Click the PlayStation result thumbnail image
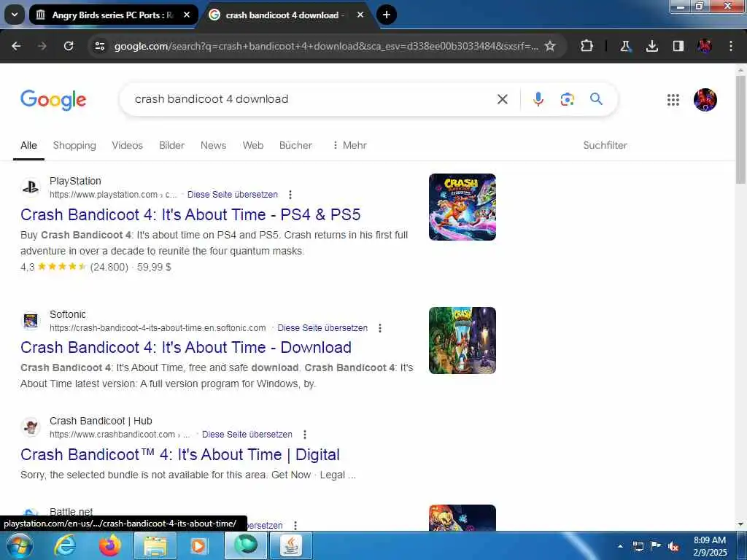Viewport: 747px width, 560px height. pyautogui.click(x=462, y=206)
